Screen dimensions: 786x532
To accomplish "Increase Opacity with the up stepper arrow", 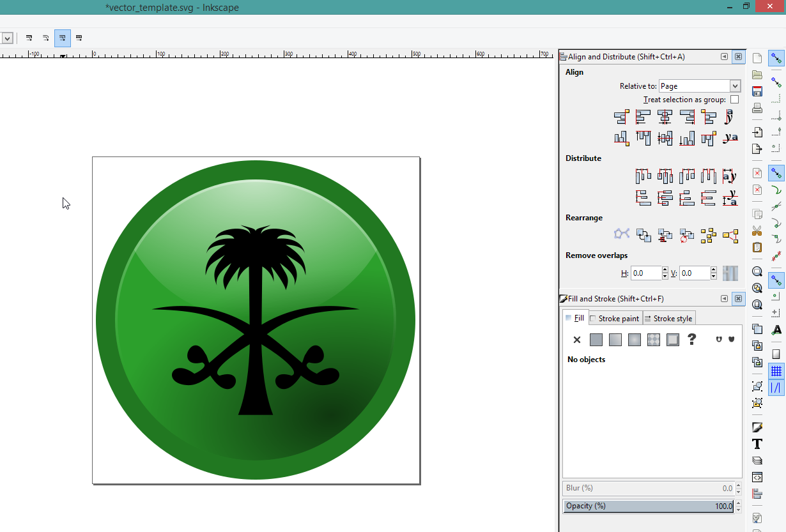I will click(739, 503).
